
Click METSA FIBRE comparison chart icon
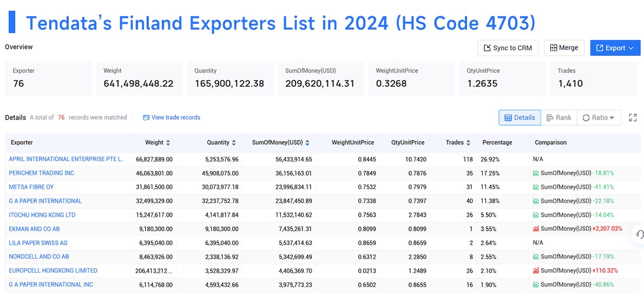coord(536,187)
